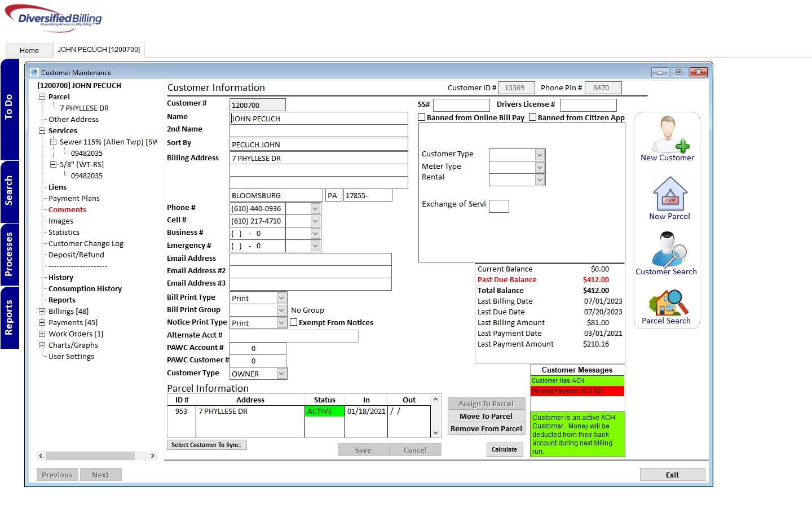The width and height of the screenshot is (812, 508).
Task: Open the Search side tab
Action: click(10, 191)
